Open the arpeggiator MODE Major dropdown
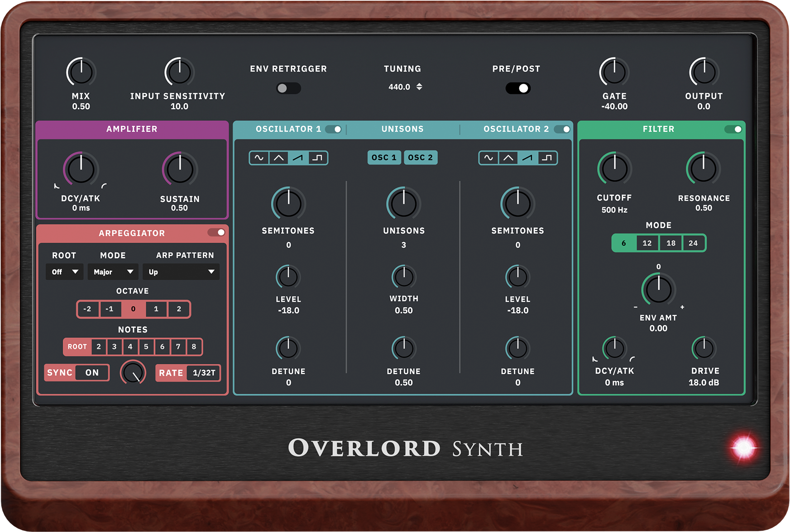The width and height of the screenshot is (790, 532). (x=113, y=272)
